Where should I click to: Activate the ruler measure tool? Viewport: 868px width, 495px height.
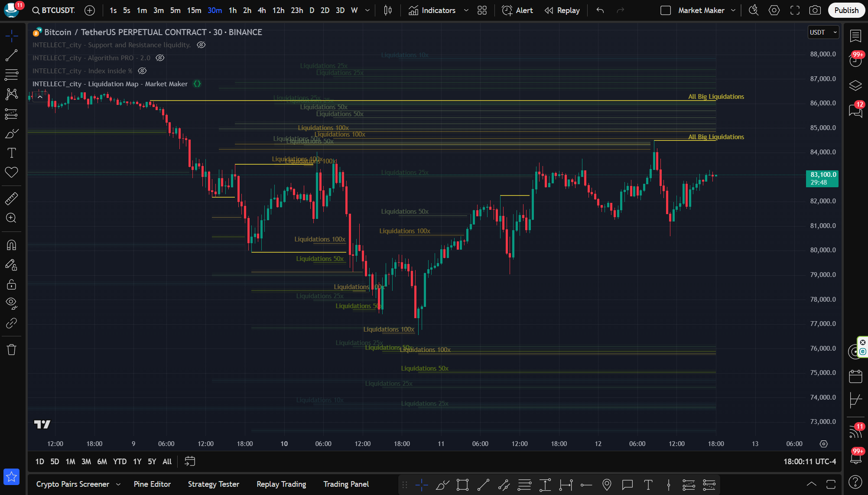coord(11,199)
